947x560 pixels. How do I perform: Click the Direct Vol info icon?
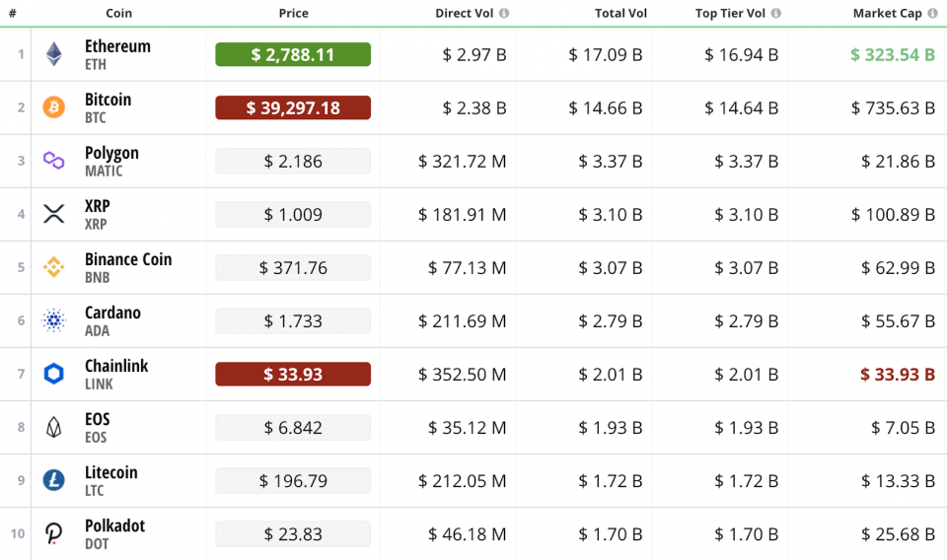(504, 14)
